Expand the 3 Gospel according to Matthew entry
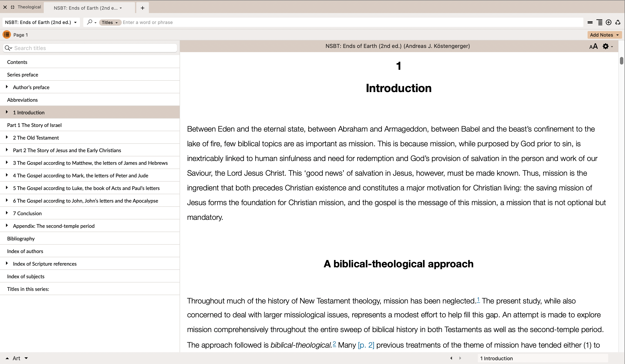 point(7,162)
